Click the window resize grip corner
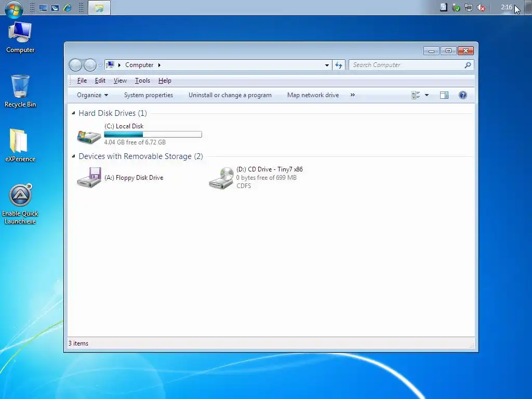 (472, 345)
